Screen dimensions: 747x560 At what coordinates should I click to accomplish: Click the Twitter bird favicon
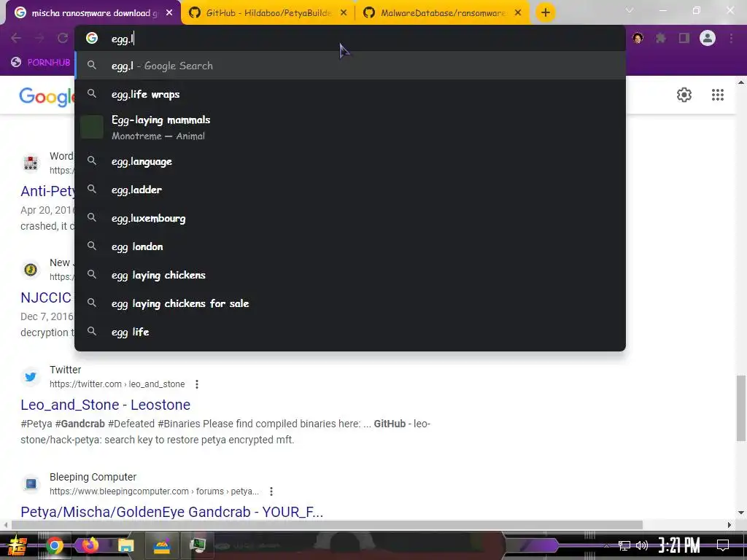pyautogui.click(x=31, y=377)
